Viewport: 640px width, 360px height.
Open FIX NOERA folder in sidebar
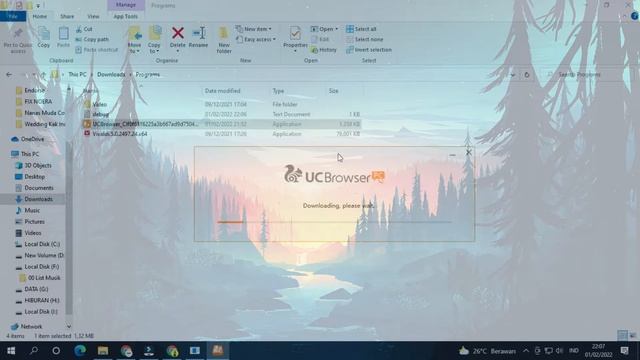point(38,101)
